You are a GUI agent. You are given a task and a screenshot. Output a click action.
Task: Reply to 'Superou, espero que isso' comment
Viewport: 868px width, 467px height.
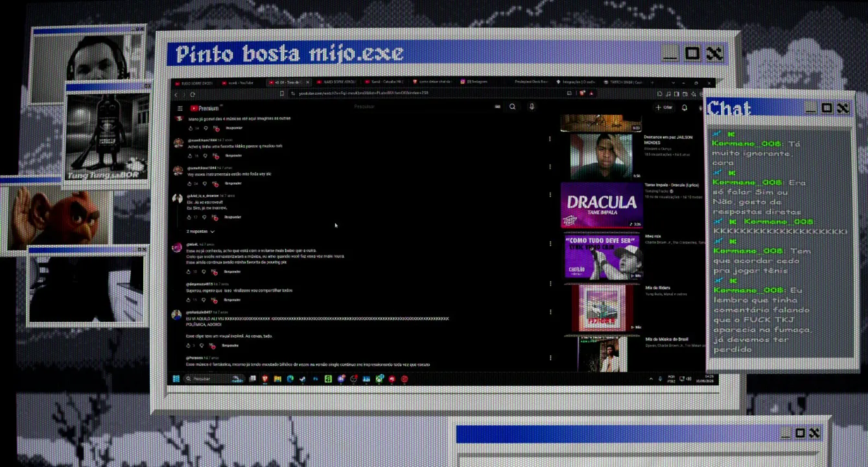pos(232,300)
